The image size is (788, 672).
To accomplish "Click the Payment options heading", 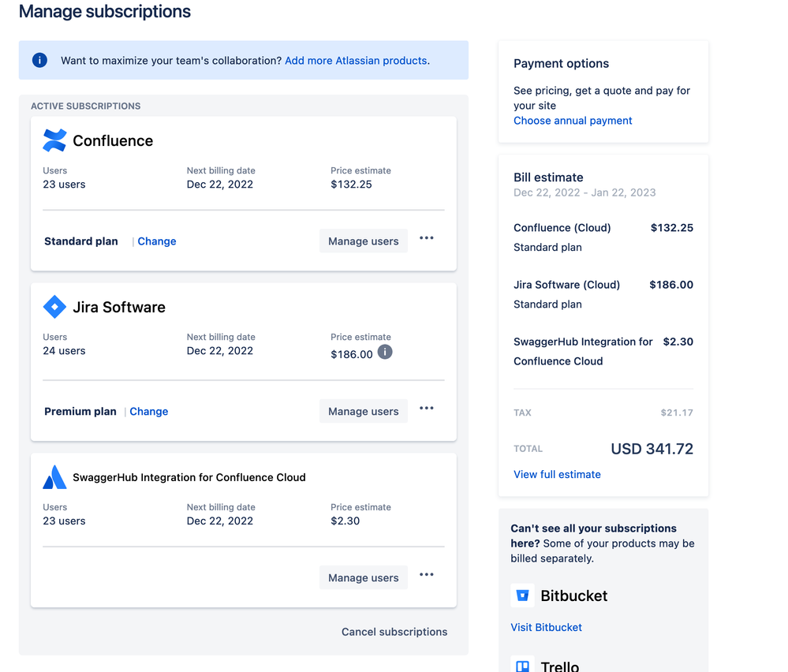I will click(562, 63).
